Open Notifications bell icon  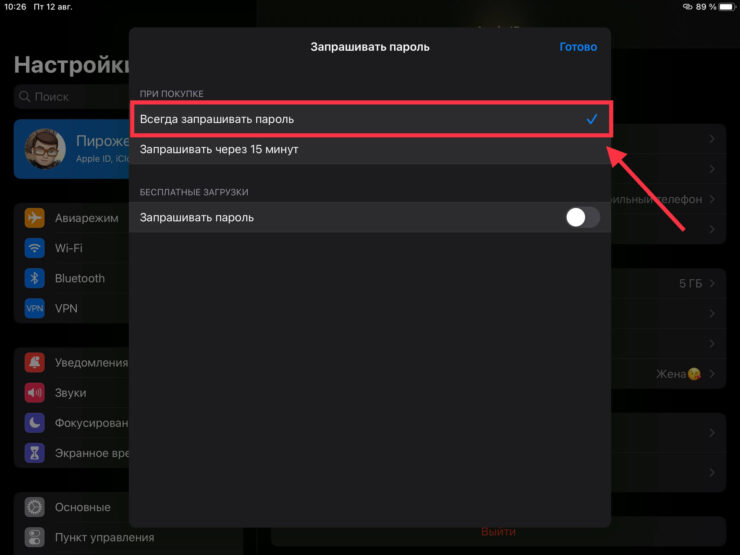coord(36,363)
